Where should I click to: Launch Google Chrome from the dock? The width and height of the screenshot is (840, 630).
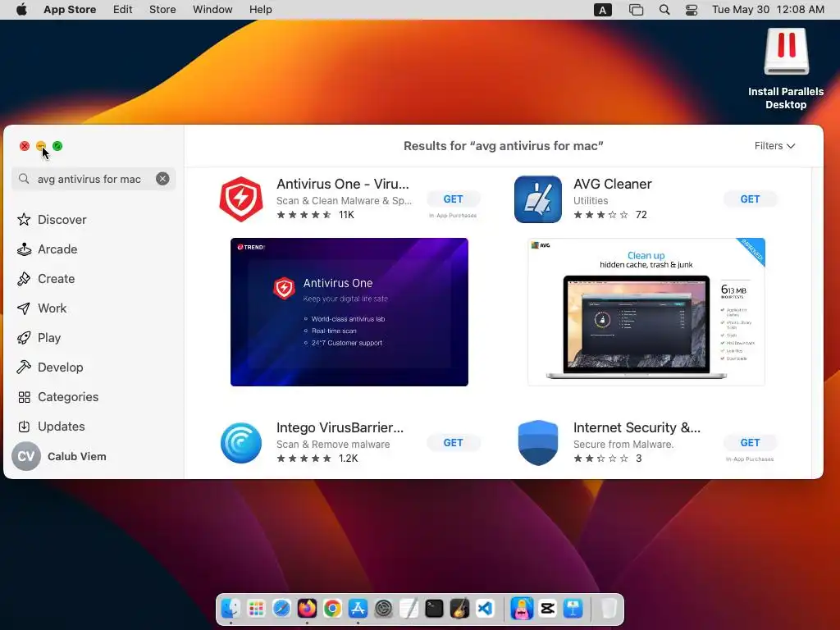pyautogui.click(x=332, y=609)
